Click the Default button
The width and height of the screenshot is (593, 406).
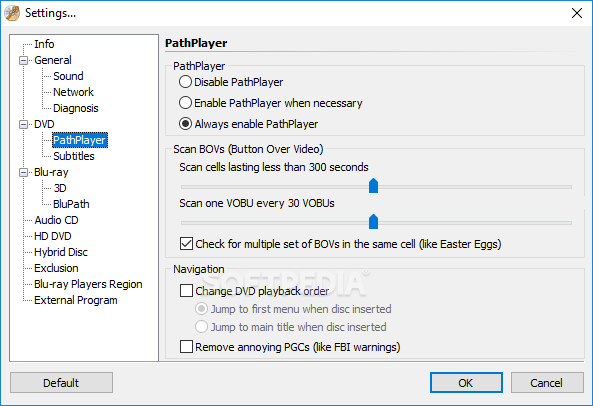61,383
